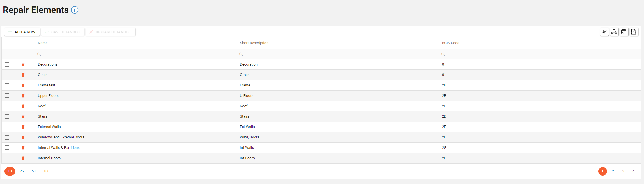Go to page 2 of results
The height and width of the screenshot is (184, 644).
(613, 171)
